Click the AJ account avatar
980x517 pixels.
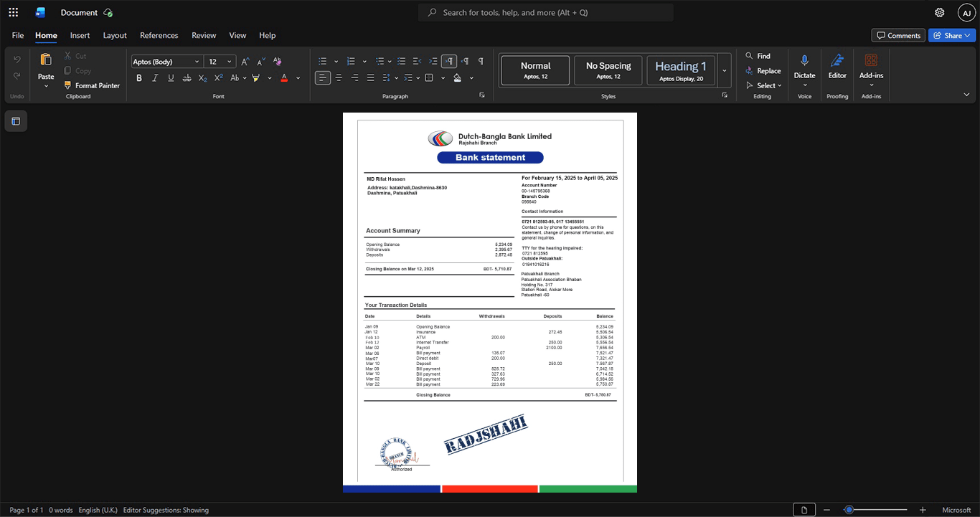click(x=967, y=12)
